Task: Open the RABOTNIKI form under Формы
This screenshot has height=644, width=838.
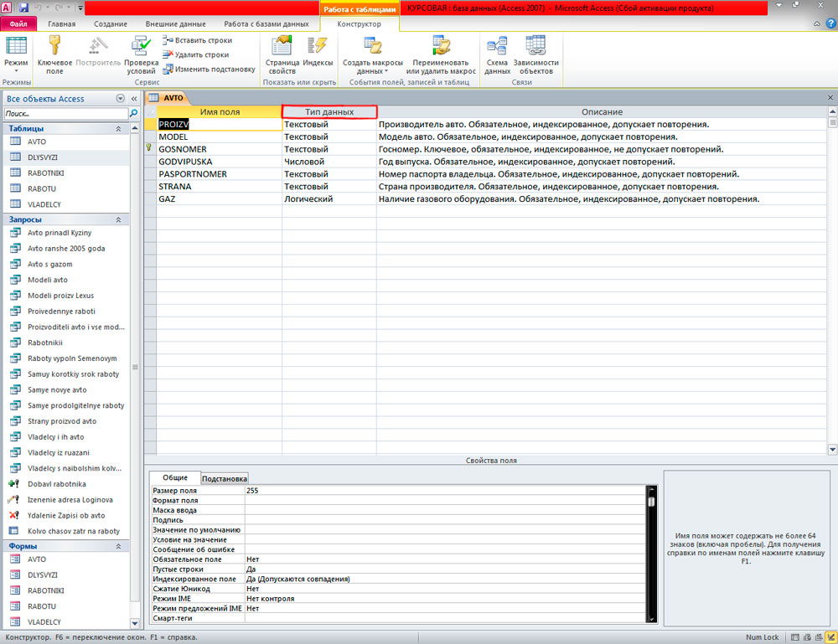Action: tap(45, 590)
